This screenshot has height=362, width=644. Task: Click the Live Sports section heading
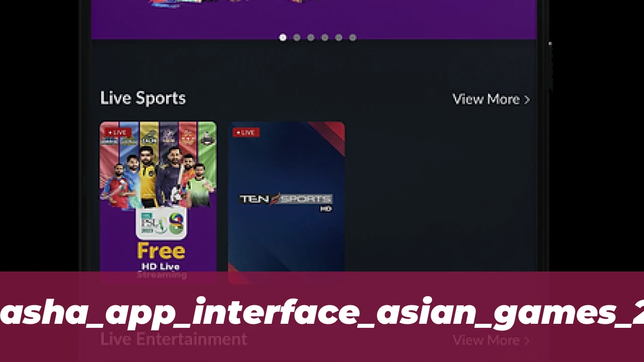[x=143, y=98]
